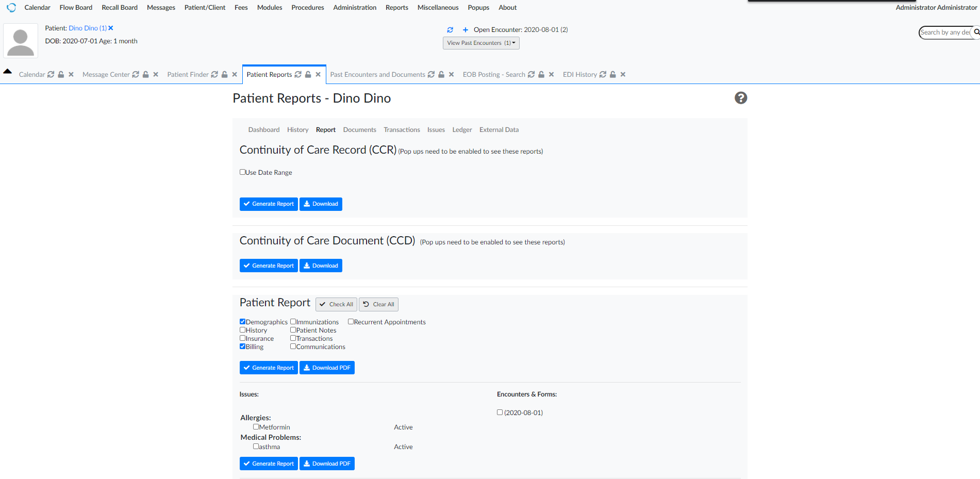Screen dimensions: 980x479
Task: Click the refresh icon beside Open Encounter
Action: [450, 29]
